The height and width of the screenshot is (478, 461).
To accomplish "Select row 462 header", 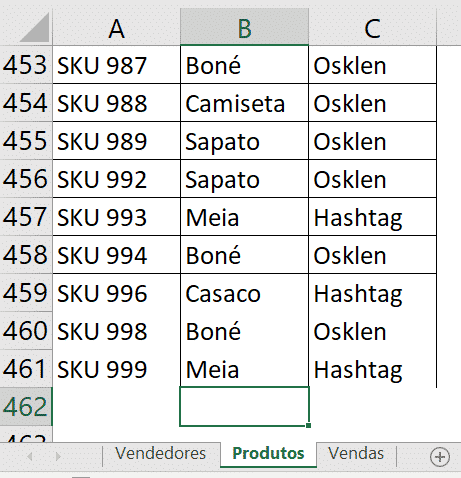I will click(x=26, y=407).
